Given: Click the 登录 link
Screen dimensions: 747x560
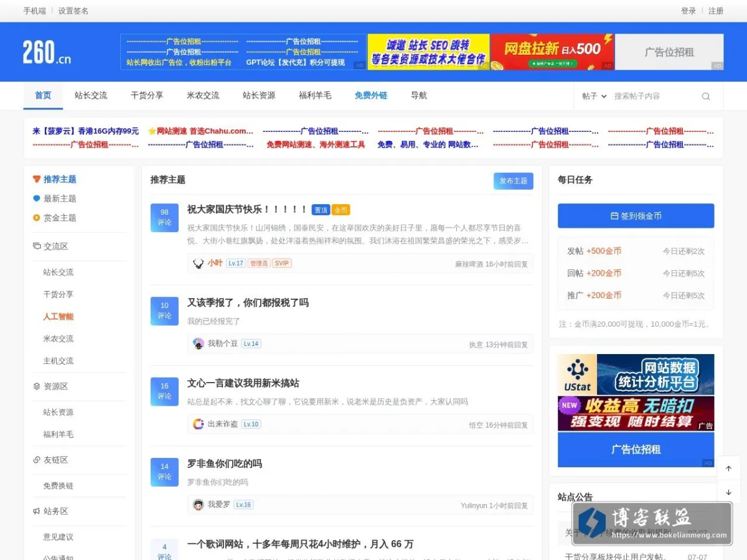Looking at the screenshot, I should [x=688, y=11].
